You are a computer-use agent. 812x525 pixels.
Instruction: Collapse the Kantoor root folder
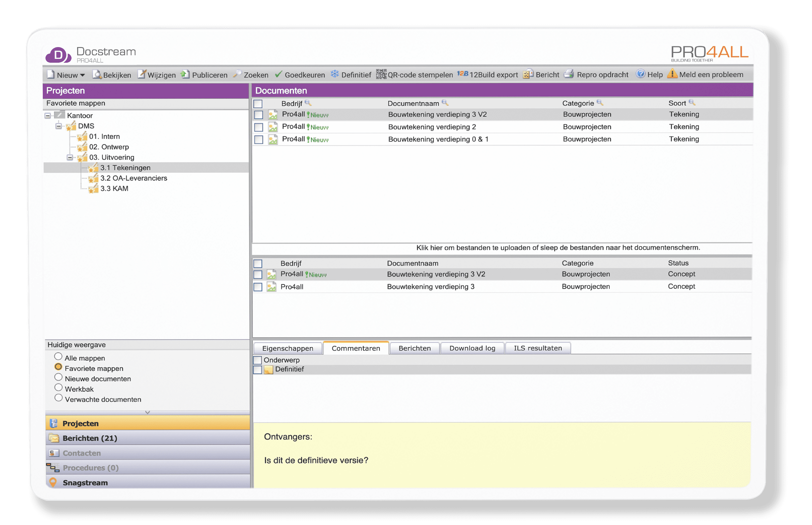pos(48,116)
